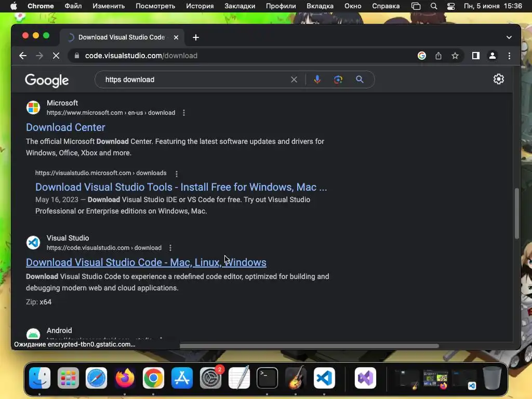This screenshot has width=532, height=399.
Task: Open GarageBand from the Dock
Action: pos(296,378)
